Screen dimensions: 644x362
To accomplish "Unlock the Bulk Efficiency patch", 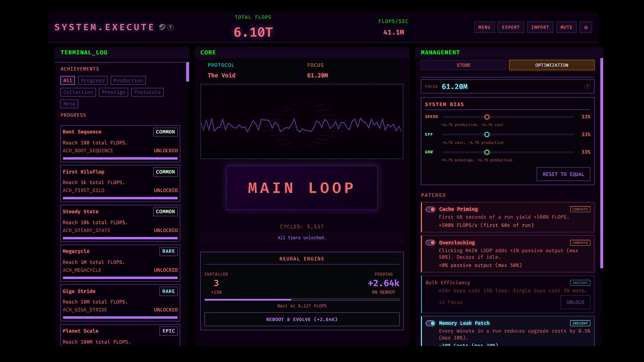I will pos(575,302).
